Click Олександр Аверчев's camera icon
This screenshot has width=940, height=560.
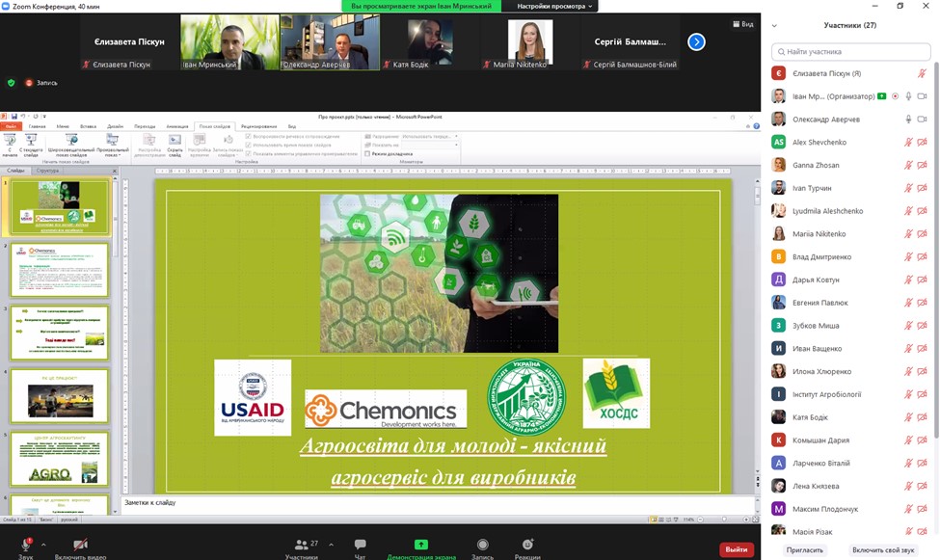tap(922, 120)
